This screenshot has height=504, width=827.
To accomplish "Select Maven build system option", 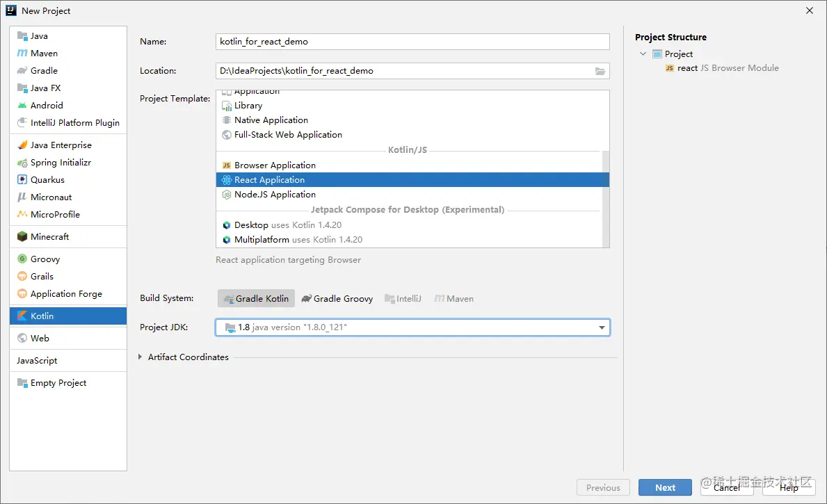I will tap(454, 298).
